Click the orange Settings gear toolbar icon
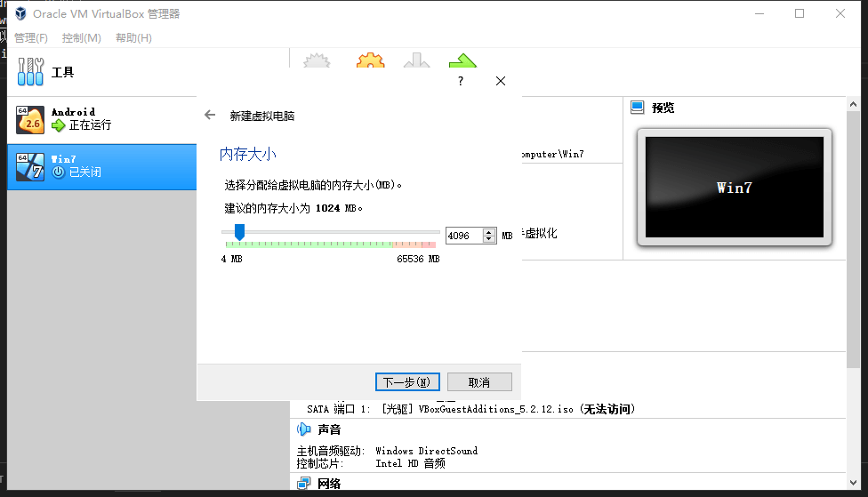This screenshot has height=497, width=868. pyautogui.click(x=370, y=64)
